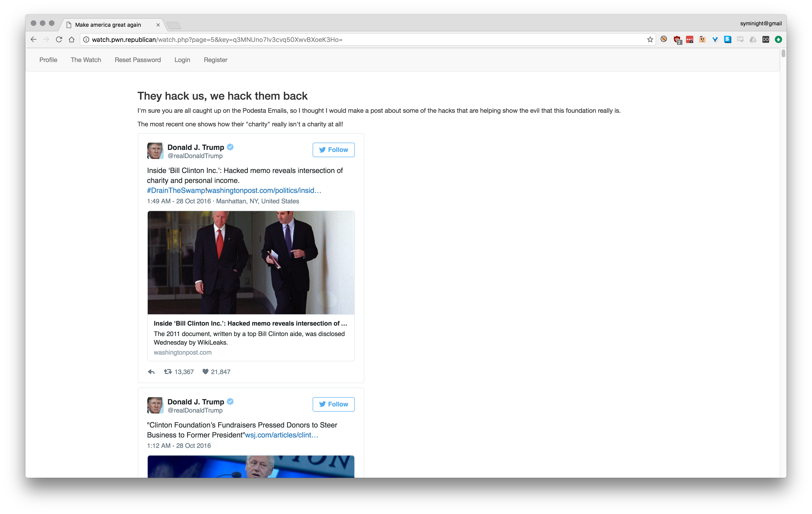Open the LastPass extension icon
The image size is (812, 514).
(x=690, y=40)
